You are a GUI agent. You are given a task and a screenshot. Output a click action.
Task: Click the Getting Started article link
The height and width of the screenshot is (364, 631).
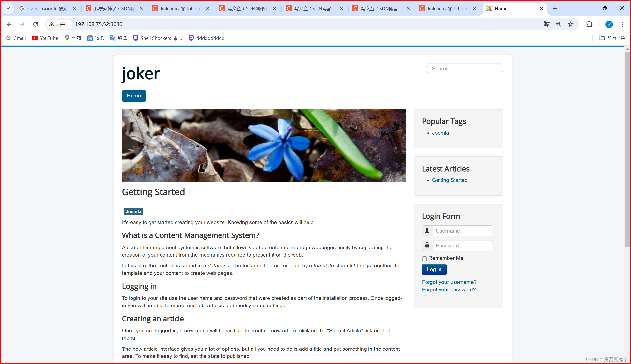tap(449, 180)
